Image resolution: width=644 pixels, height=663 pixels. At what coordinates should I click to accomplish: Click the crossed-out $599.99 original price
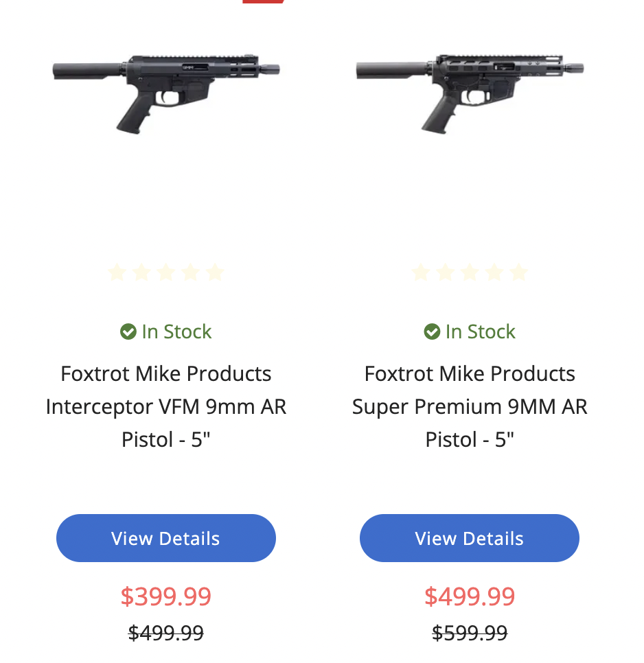[x=470, y=633]
